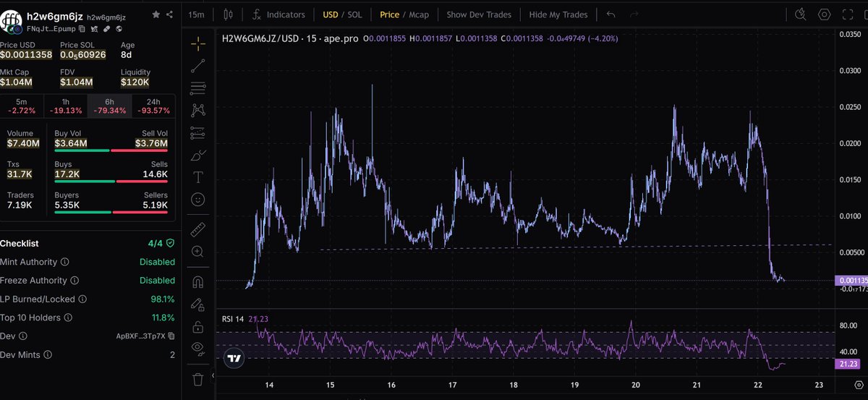The image size is (868, 400).
Task: Open the 15m timeframe selector
Action: pos(195,14)
